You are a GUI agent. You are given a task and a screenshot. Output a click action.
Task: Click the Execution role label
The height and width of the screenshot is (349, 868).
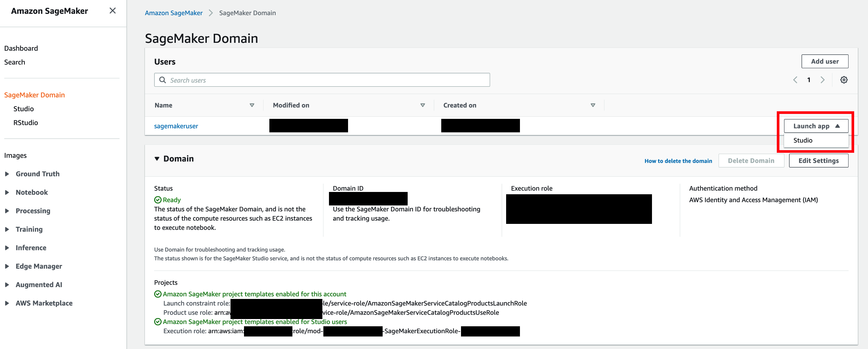point(531,188)
